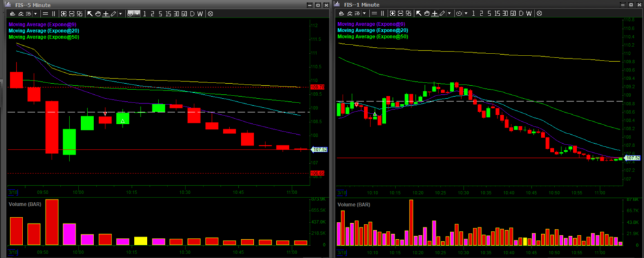This screenshot has height=258, width=644.
Task: Set the left chart to Daily (D) interval
Action: click(192, 14)
